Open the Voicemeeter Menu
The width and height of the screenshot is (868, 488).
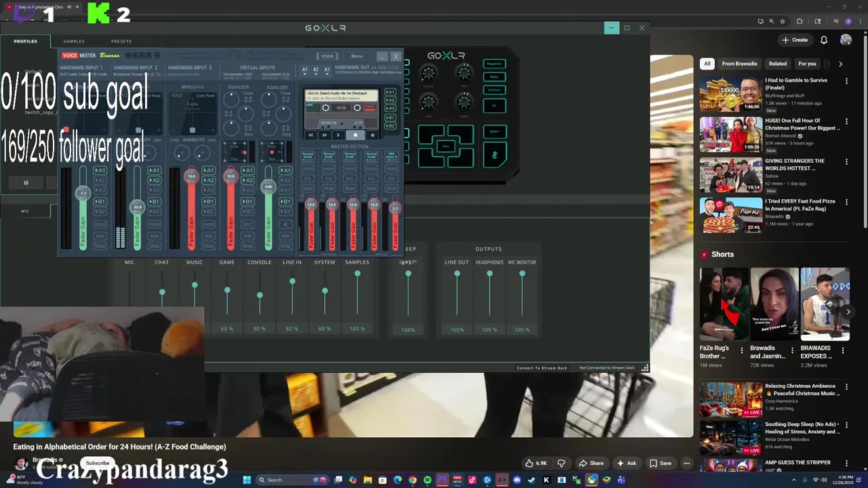(x=357, y=56)
